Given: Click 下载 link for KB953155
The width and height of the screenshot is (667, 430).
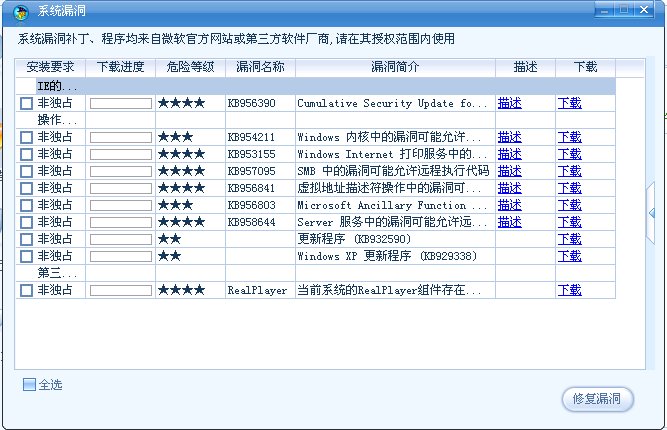Looking at the screenshot, I should [570, 154].
